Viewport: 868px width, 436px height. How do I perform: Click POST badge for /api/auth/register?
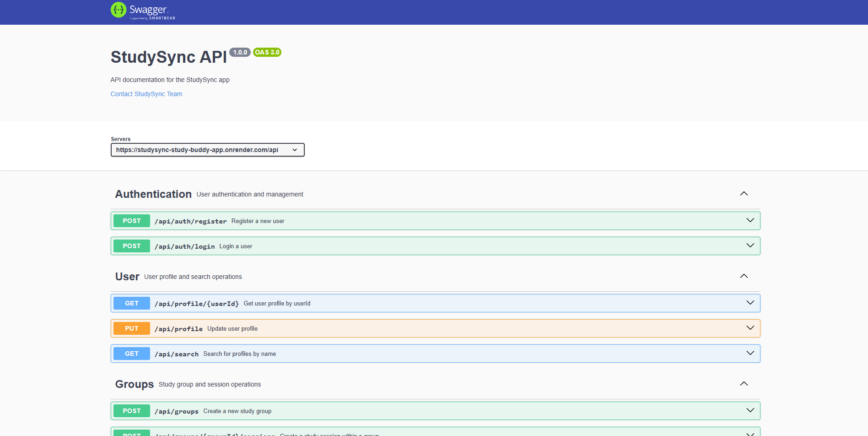tap(132, 221)
